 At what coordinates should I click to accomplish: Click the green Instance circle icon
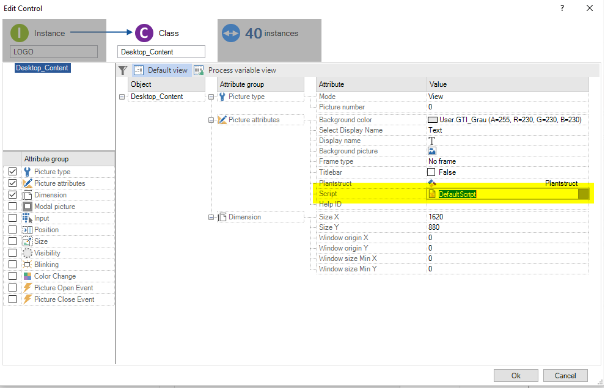pos(19,33)
